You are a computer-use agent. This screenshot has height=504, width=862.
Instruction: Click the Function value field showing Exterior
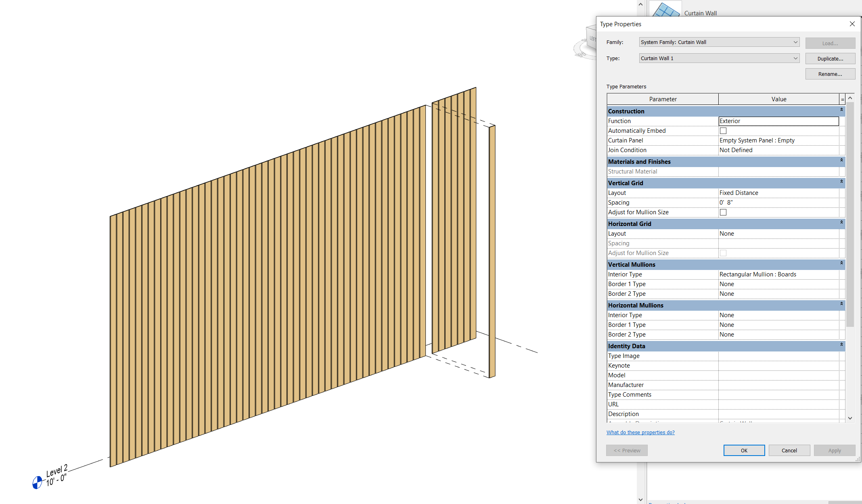coord(778,121)
